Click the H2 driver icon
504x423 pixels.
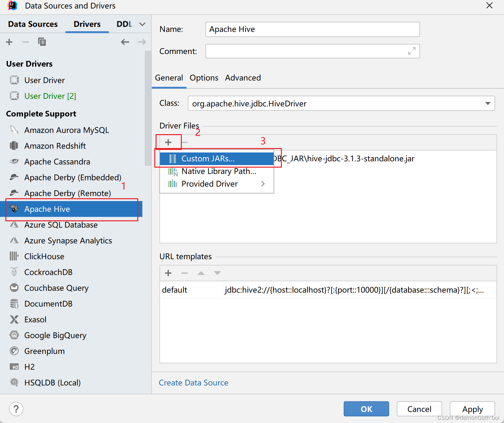pyautogui.click(x=14, y=367)
